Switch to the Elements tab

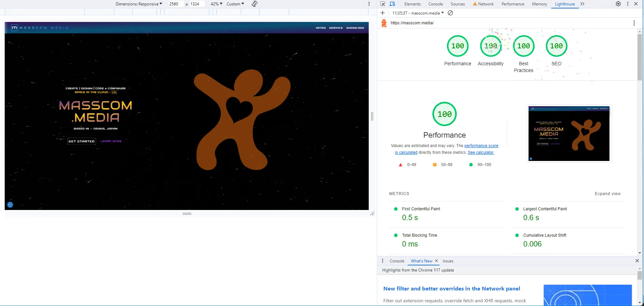tap(412, 4)
